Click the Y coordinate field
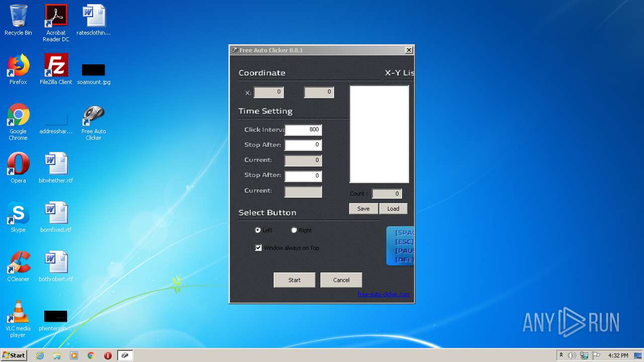The width and height of the screenshot is (644, 362). coord(319,92)
